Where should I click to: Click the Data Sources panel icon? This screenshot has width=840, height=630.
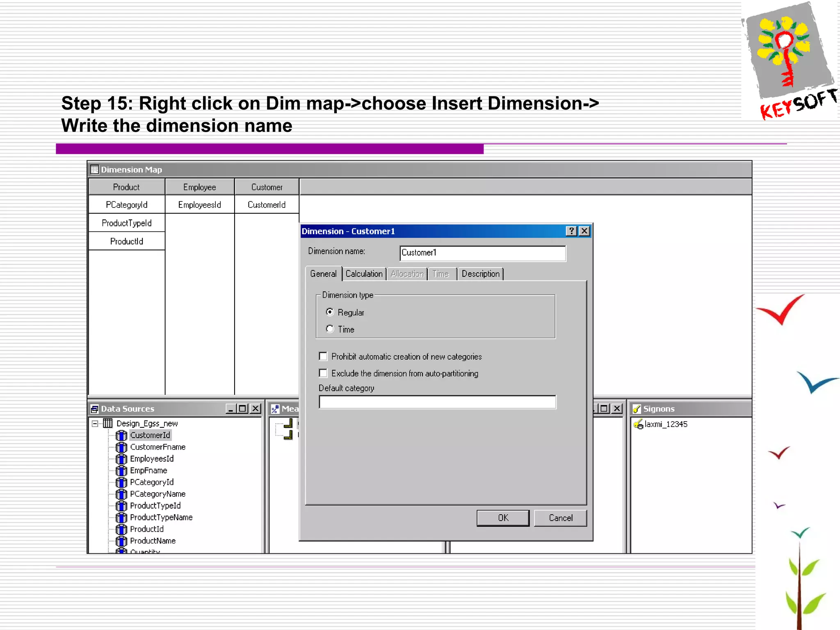coord(95,409)
